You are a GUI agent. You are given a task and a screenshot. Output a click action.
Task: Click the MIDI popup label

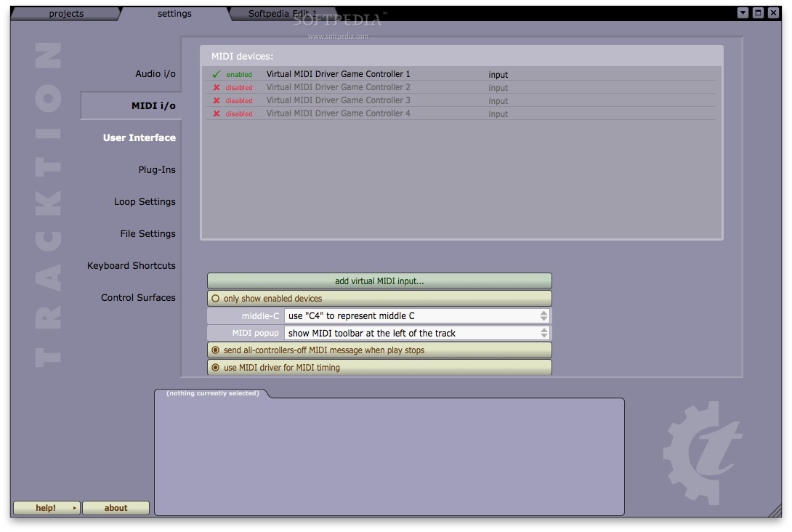(255, 333)
